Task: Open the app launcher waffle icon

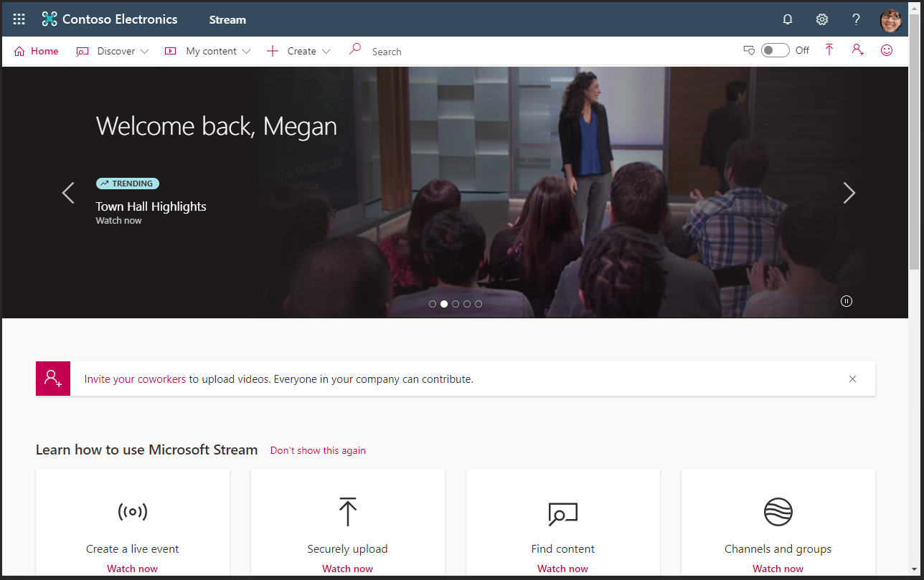Action: tap(19, 19)
